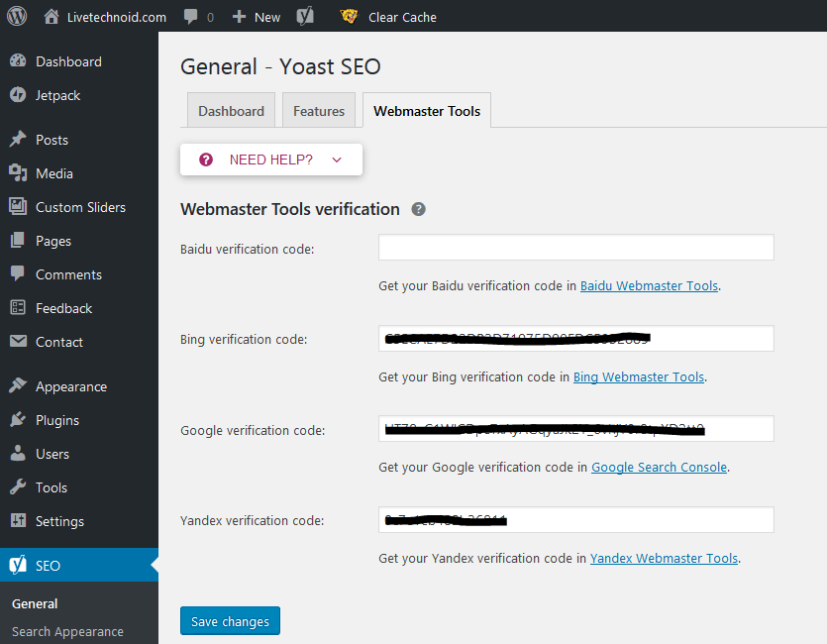This screenshot has width=827, height=644.
Task: Open Bing Webmaster Tools link
Action: [638, 376]
